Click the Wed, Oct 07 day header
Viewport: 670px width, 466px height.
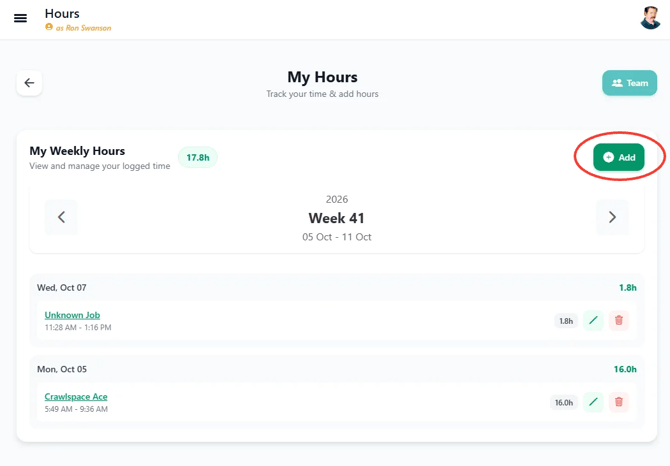coord(62,288)
